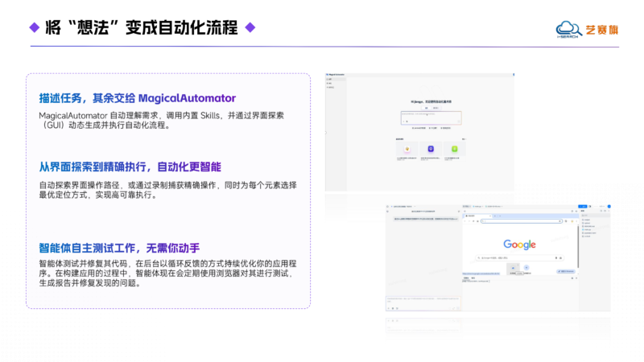Click the task prompt box in MagicalAutomator home
The height and width of the screenshot is (362, 644).
[x=431, y=117]
